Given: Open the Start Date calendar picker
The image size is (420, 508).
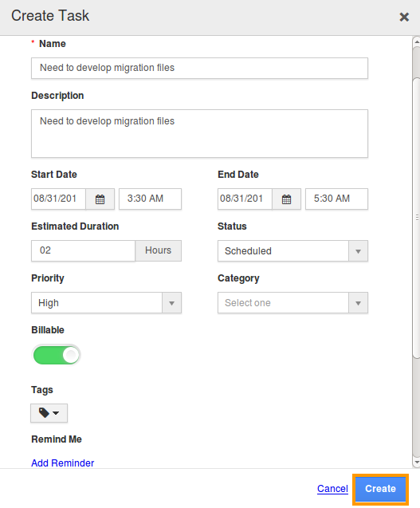Looking at the screenshot, I should click(x=100, y=199).
